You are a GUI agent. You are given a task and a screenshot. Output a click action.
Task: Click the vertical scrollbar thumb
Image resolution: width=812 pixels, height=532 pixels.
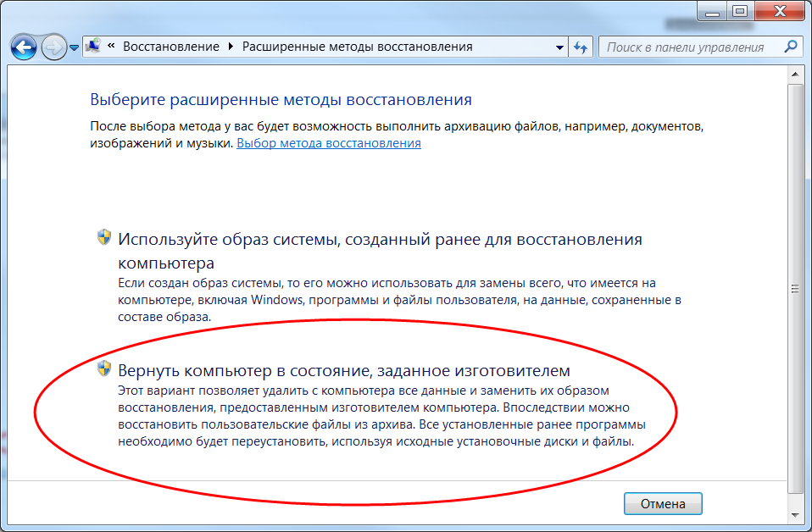point(795,289)
